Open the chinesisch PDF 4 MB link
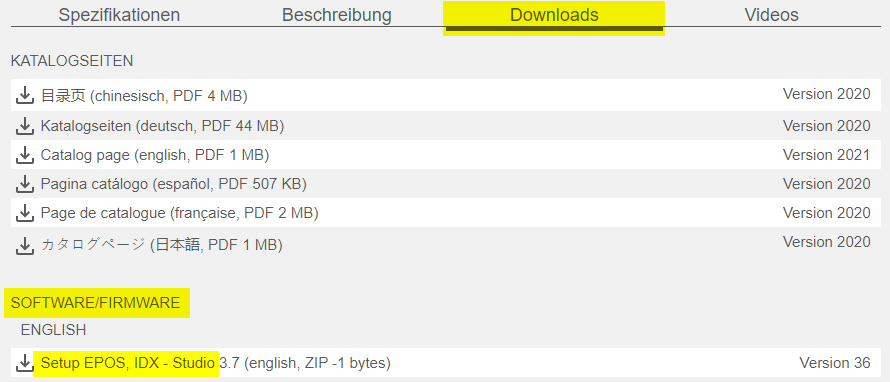This screenshot has height=382, width=890. [x=144, y=96]
